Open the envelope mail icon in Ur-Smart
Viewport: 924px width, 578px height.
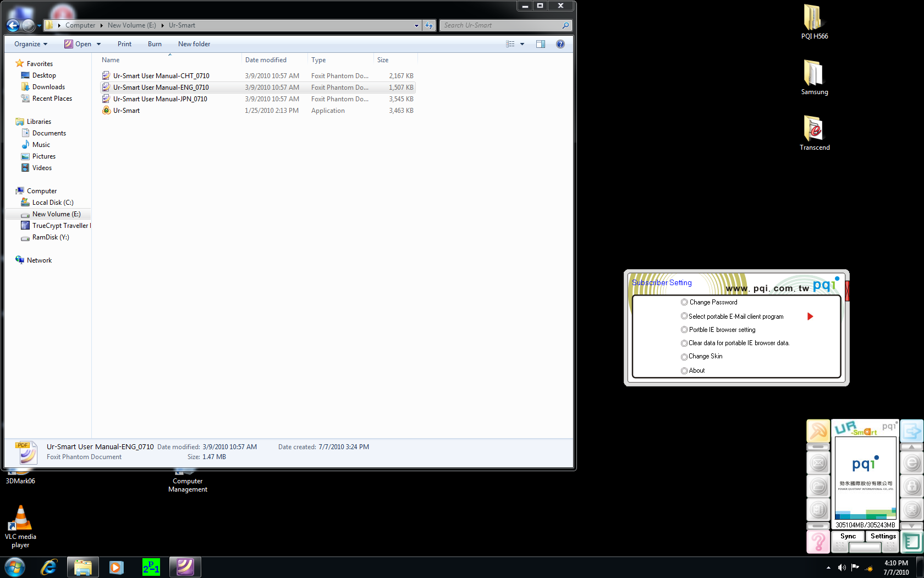[818, 463]
